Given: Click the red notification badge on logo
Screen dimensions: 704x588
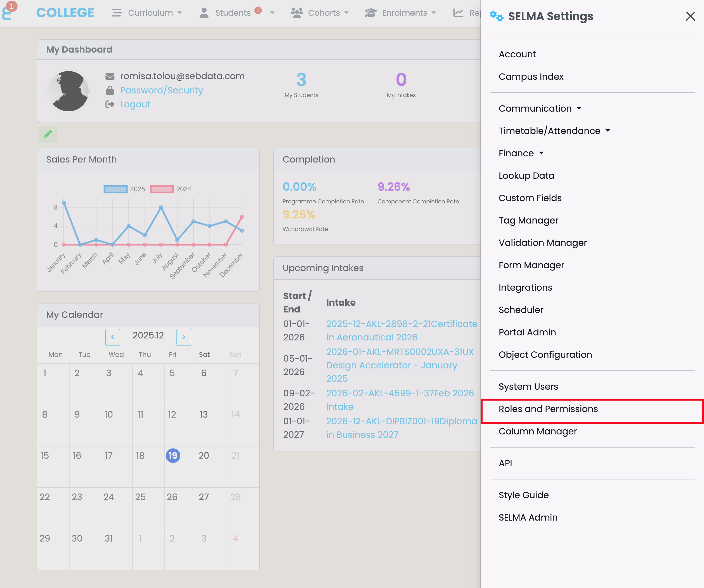Looking at the screenshot, I should click(11, 6).
